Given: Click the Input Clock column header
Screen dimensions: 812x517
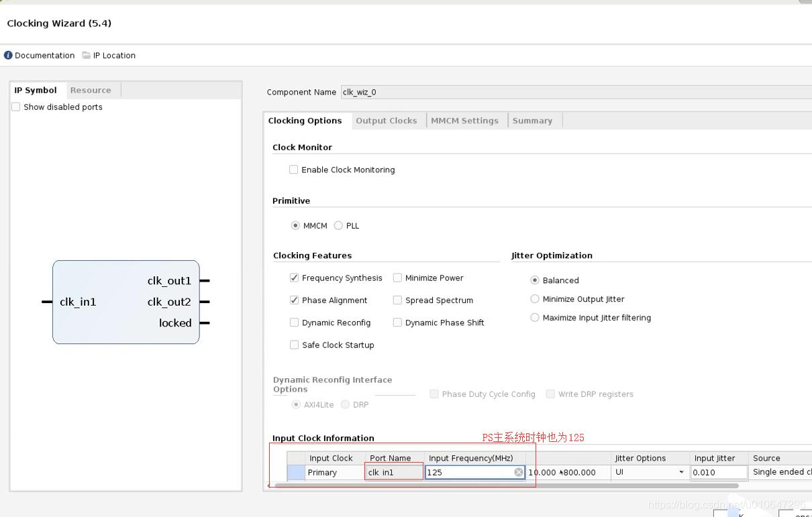Looking at the screenshot, I should pyautogui.click(x=335, y=458).
